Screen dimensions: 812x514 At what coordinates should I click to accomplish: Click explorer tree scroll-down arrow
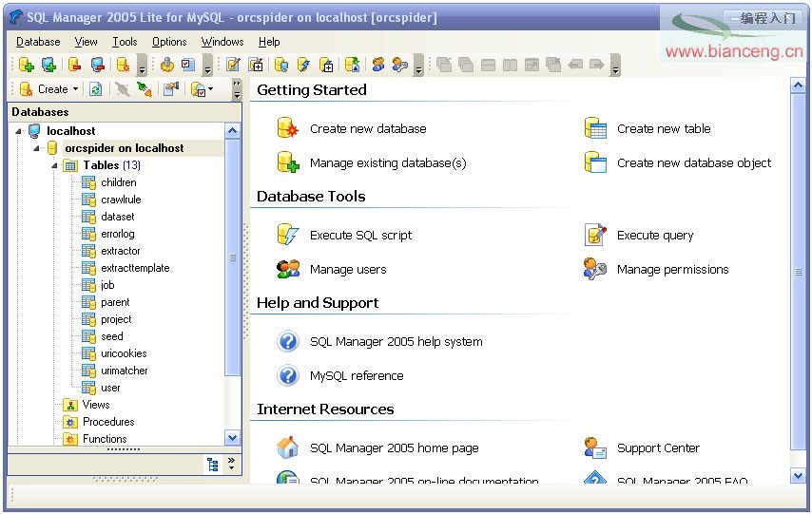tap(233, 438)
